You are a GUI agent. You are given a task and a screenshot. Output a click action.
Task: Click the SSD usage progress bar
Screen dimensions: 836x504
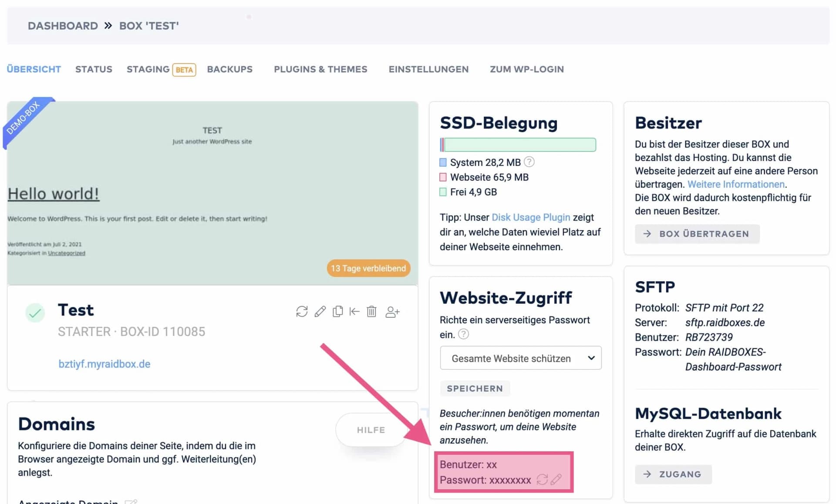(517, 144)
